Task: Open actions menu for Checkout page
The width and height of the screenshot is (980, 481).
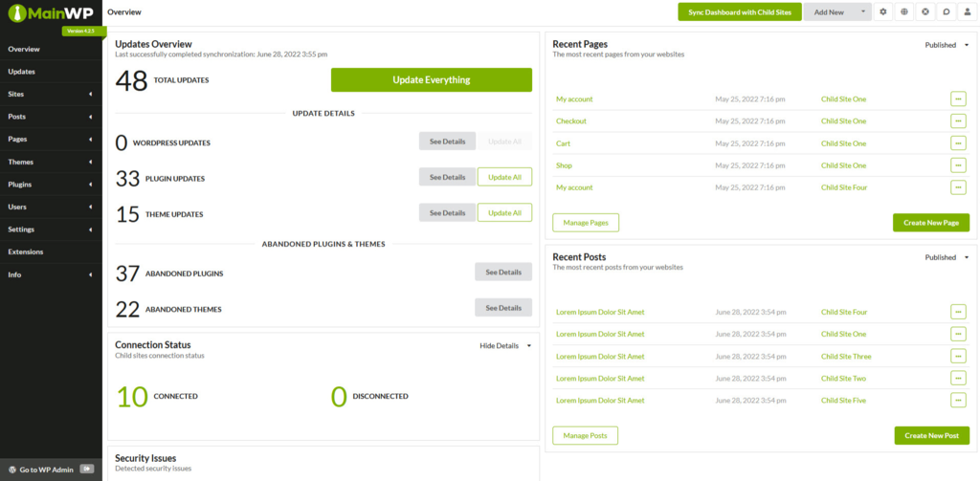Action: 958,121
